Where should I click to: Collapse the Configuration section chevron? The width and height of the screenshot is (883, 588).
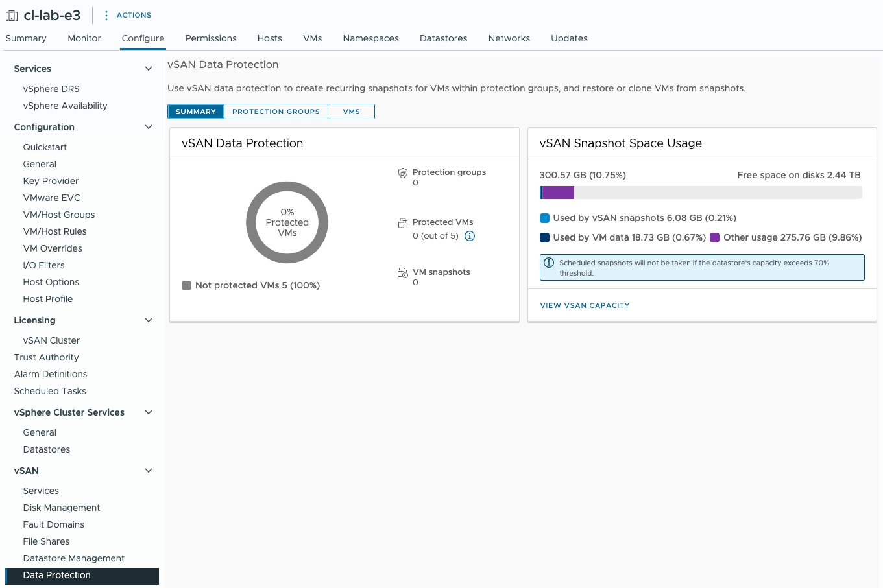tap(149, 127)
